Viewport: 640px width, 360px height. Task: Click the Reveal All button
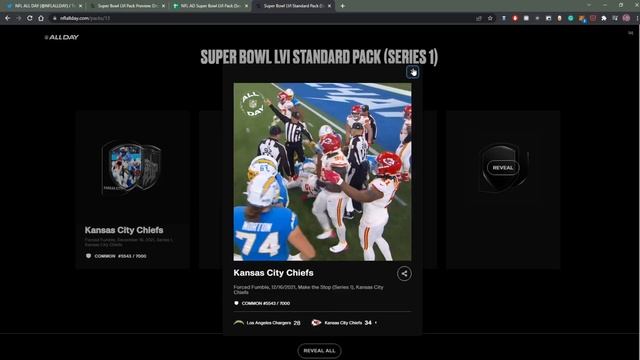click(x=319, y=351)
